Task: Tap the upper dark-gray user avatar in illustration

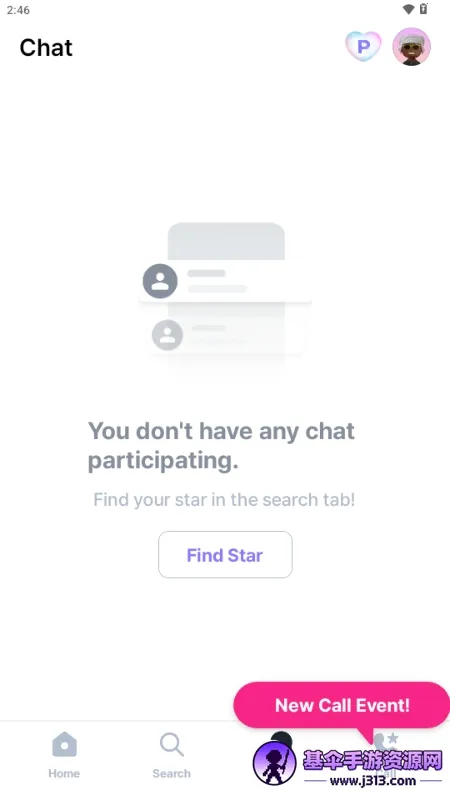Action: pyautogui.click(x=160, y=281)
